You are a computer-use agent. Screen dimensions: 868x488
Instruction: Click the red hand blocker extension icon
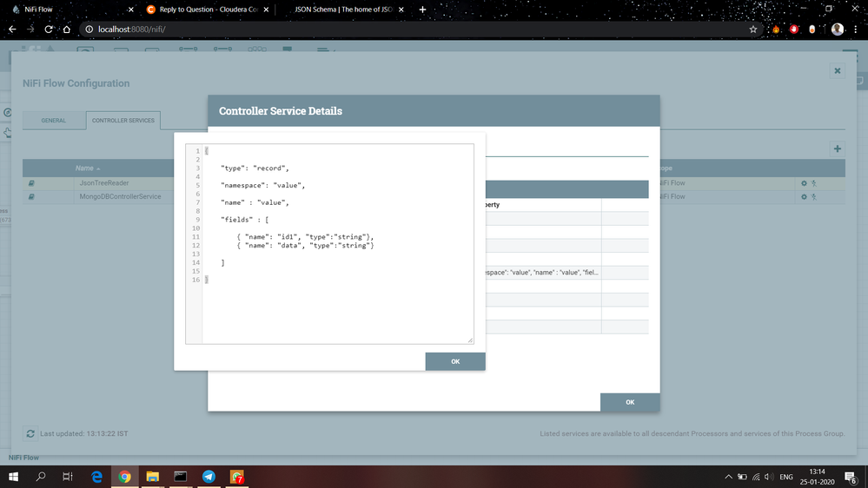[794, 30]
